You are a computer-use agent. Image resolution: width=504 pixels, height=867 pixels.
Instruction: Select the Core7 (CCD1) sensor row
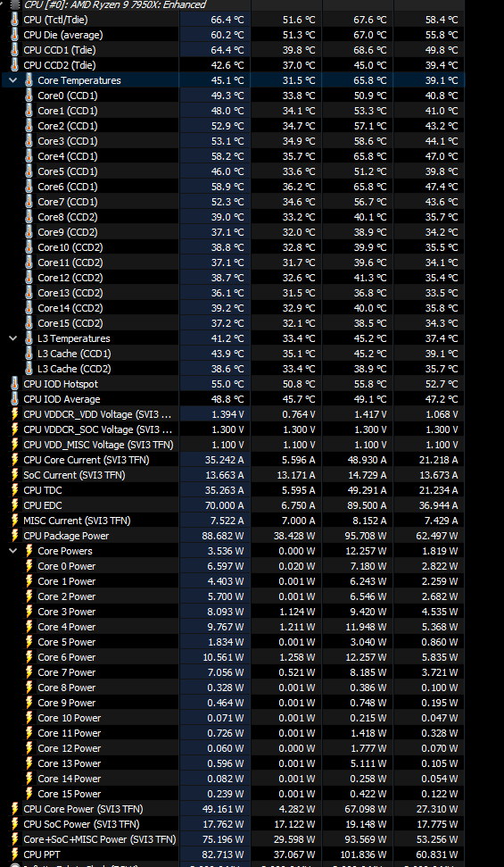click(232, 202)
